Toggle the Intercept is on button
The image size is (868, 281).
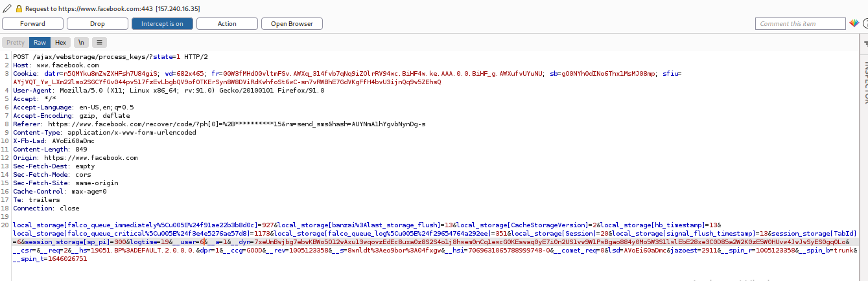[162, 24]
